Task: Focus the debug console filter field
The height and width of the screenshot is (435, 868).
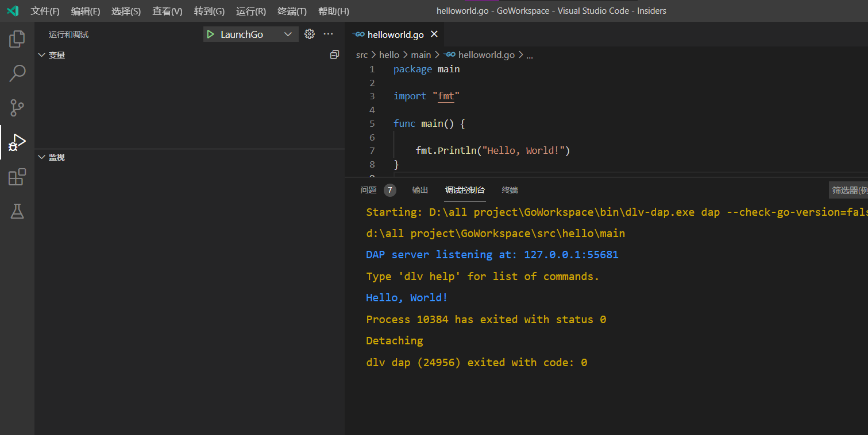Action: (x=848, y=191)
